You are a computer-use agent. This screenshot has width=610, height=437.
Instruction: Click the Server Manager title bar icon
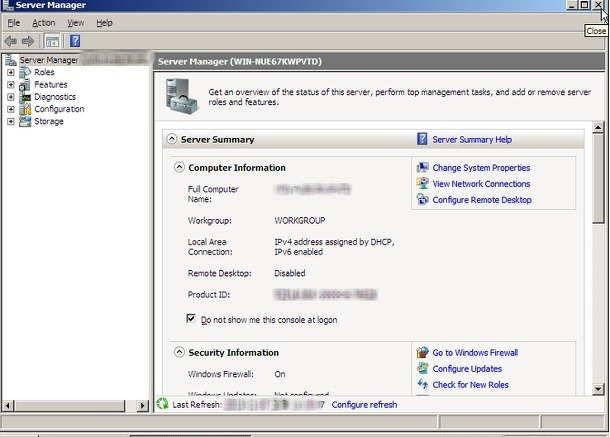[x=7, y=5]
